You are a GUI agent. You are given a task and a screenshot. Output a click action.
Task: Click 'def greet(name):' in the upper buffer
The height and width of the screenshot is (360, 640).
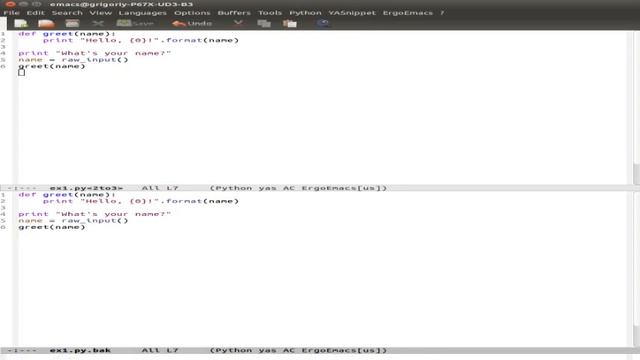pyautogui.click(x=67, y=33)
